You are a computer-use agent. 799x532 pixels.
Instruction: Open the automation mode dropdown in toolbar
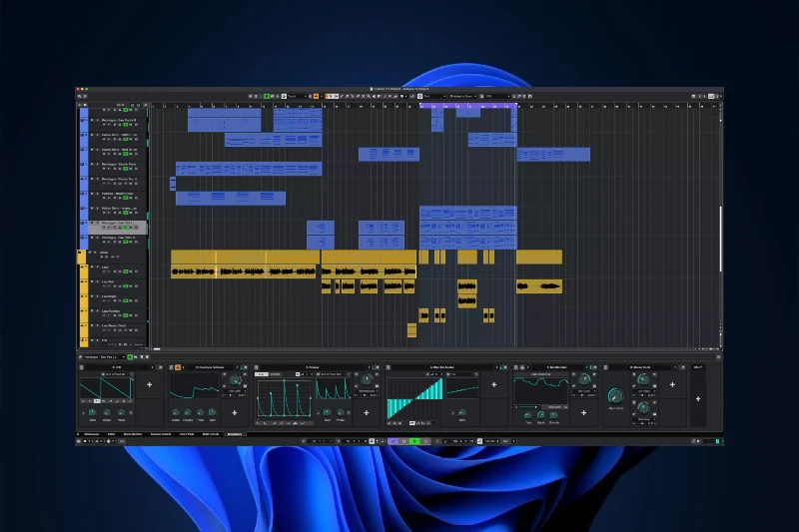coord(298,96)
